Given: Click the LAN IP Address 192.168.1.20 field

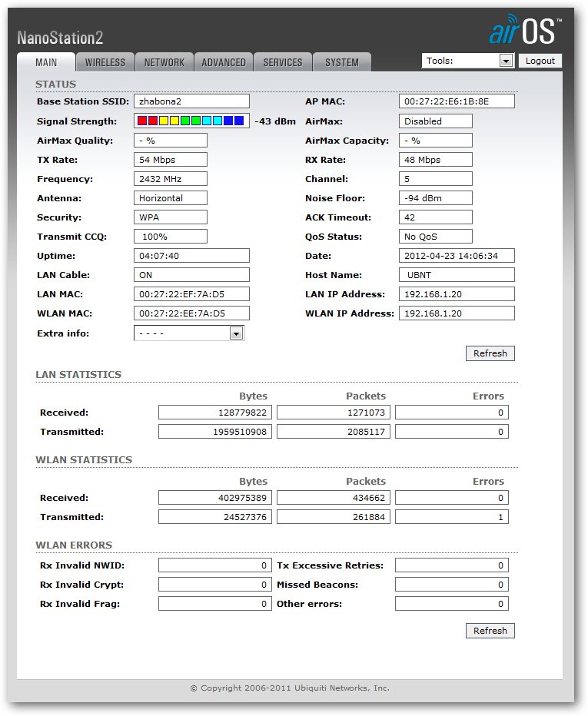Looking at the screenshot, I should point(457,294).
